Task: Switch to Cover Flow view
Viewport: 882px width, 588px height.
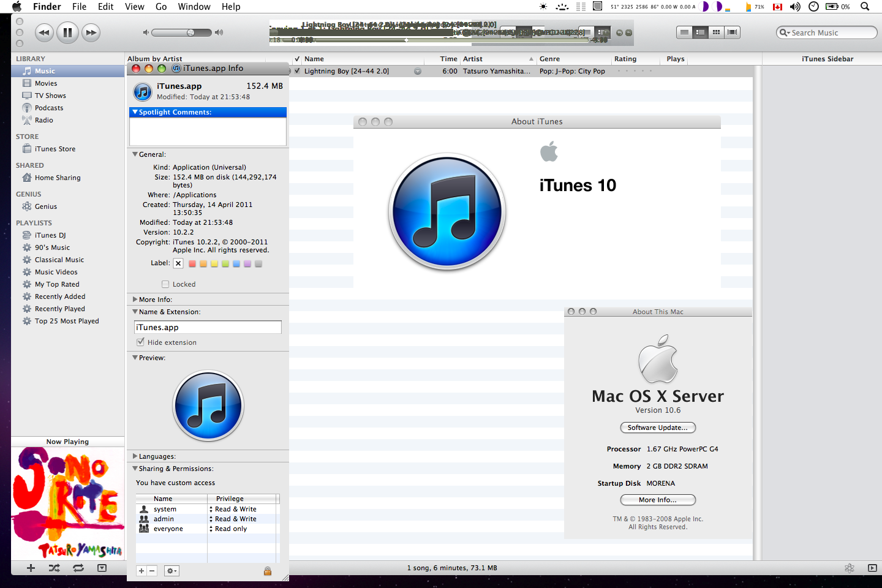Action: point(732,32)
